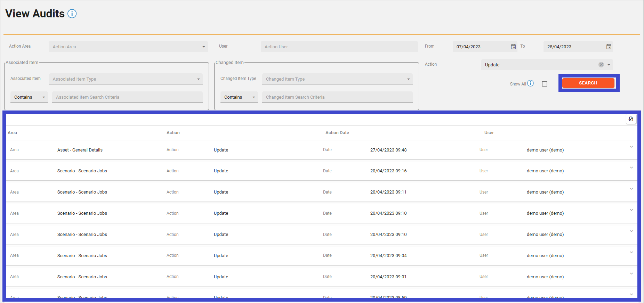This screenshot has height=303, width=644.
Task: Click the Action User input field
Action: coord(339,47)
